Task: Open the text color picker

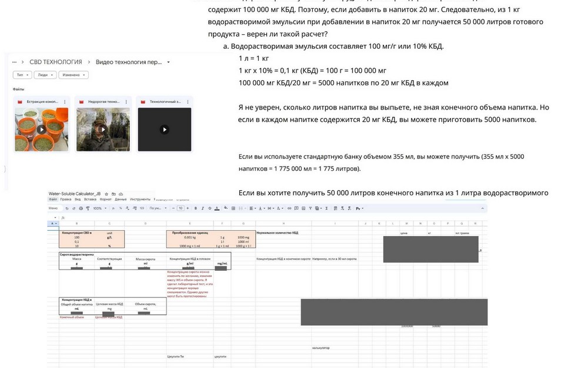Action: [217, 208]
